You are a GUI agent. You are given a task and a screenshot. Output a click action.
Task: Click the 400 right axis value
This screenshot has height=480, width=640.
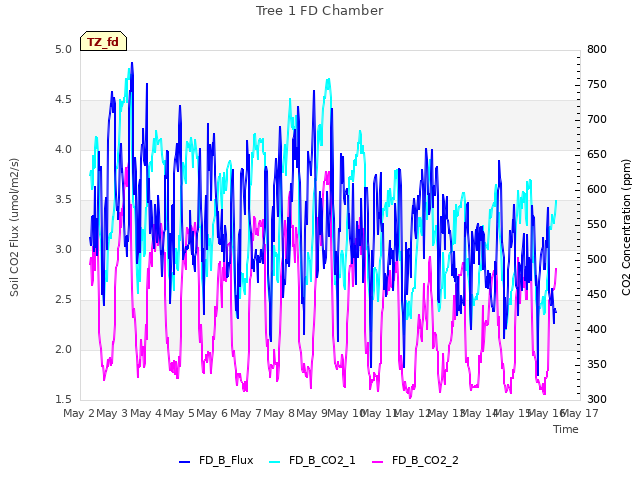pyautogui.click(x=597, y=330)
